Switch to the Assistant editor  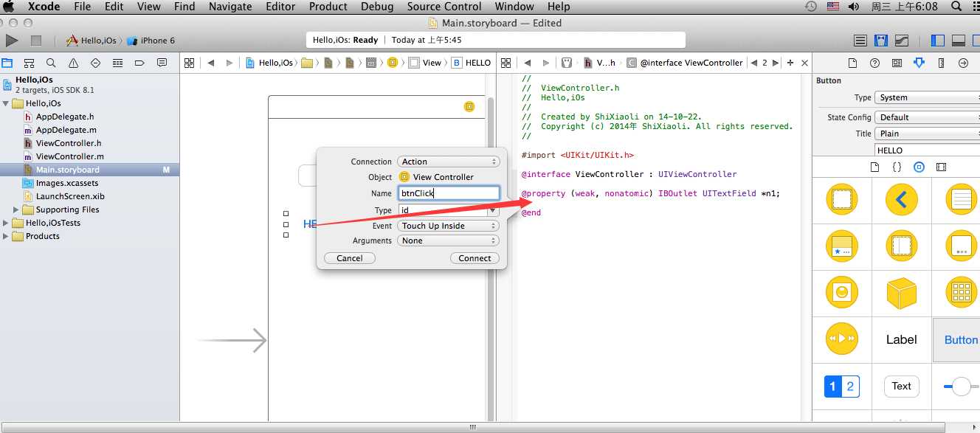[881, 41]
